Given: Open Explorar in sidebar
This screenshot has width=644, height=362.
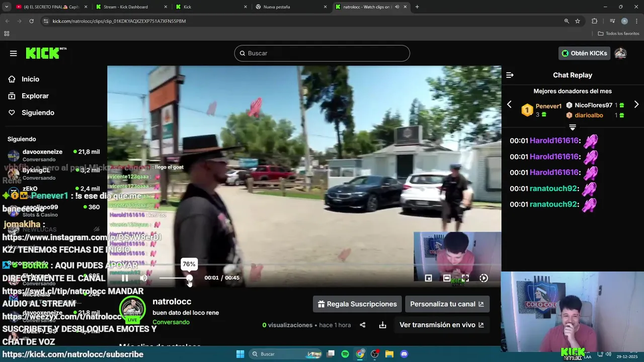Looking at the screenshot, I should [x=35, y=96].
